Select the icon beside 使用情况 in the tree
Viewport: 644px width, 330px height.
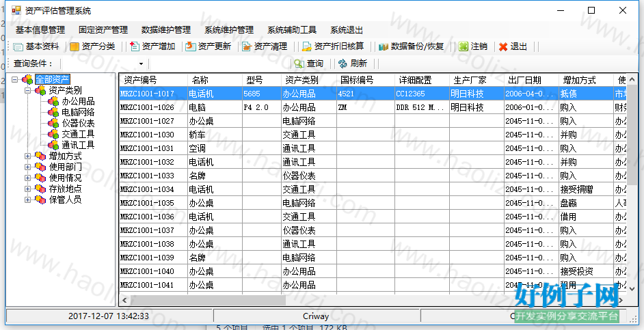[x=40, y=178]
